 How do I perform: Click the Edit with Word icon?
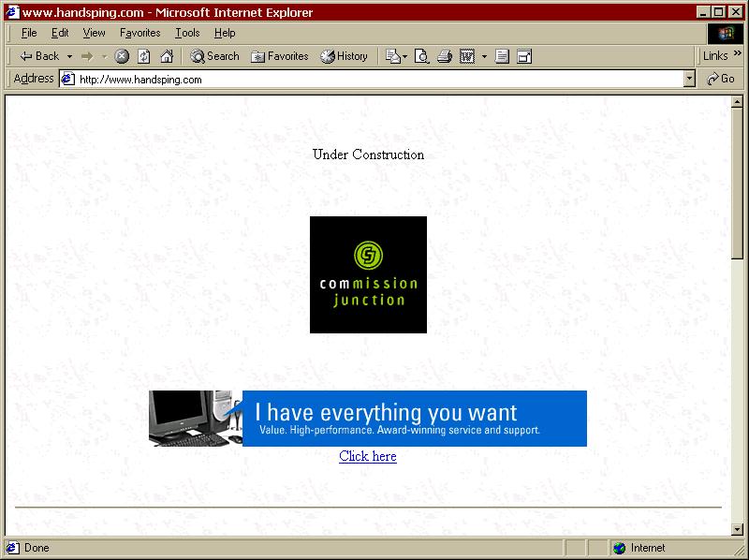click(x=467, y=56)
